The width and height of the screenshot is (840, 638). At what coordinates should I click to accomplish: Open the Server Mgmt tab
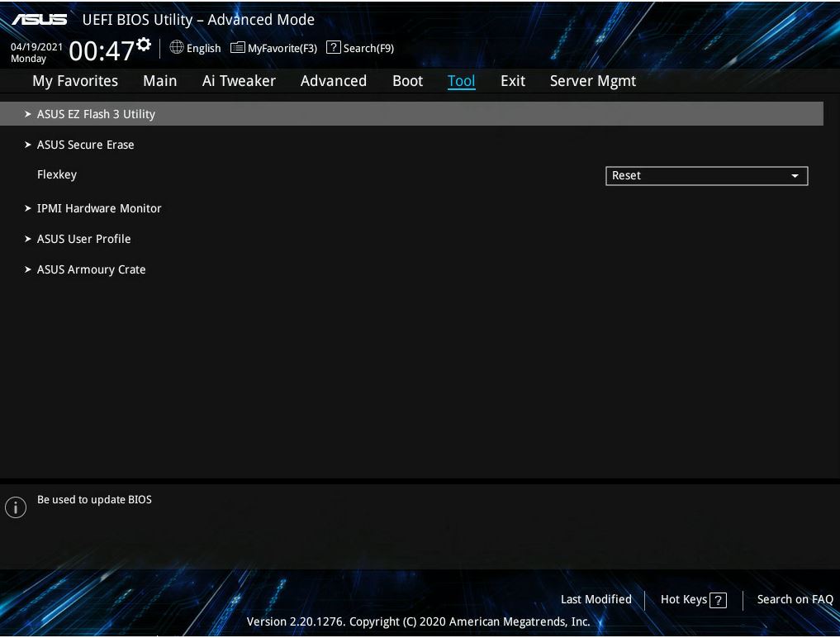[593, 81]
